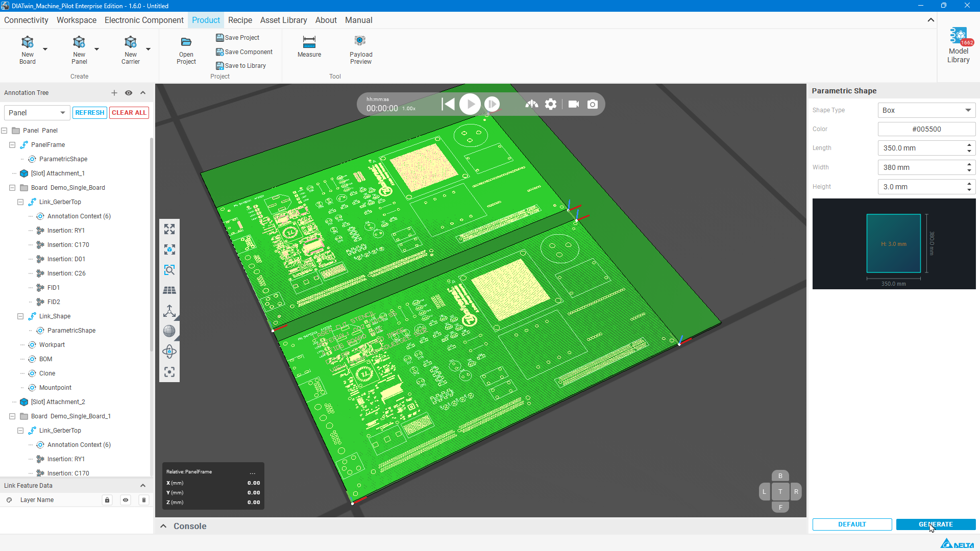Open the Asset Library tab
980x551 pixels.
283,20
